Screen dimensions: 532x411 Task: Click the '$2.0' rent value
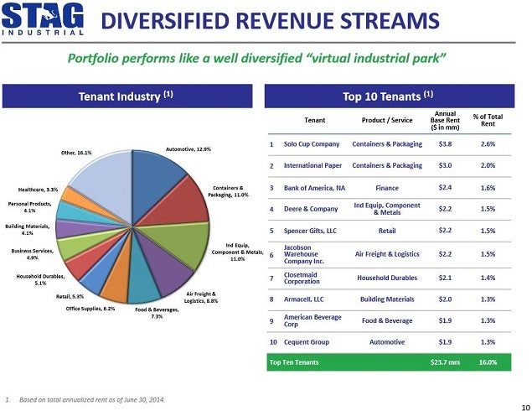point(445,299)
